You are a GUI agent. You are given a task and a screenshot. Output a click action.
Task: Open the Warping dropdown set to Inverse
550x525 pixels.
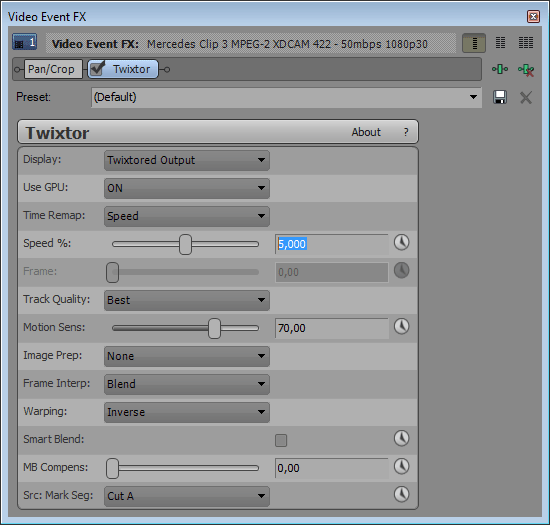coord(187,412)
